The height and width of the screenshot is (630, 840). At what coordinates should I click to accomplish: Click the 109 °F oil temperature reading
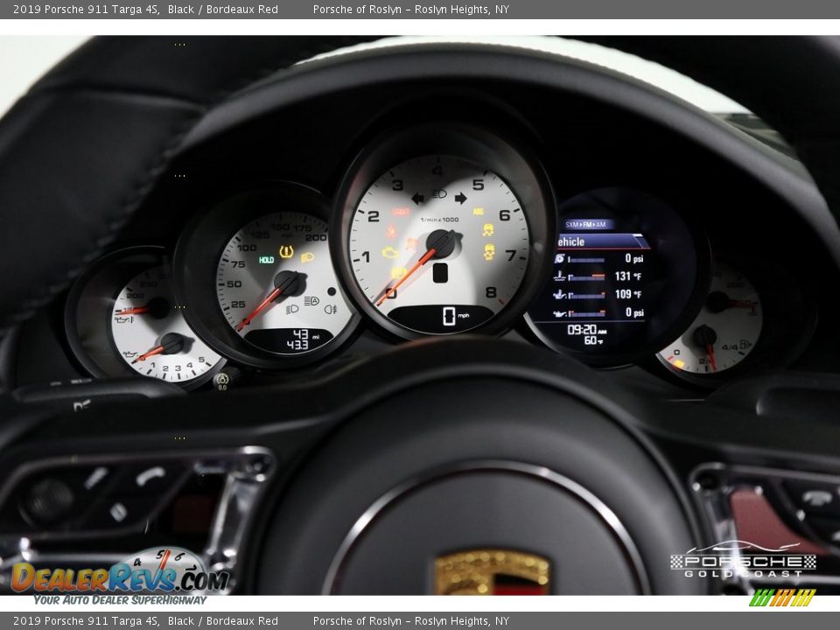[x=627, y=295]
